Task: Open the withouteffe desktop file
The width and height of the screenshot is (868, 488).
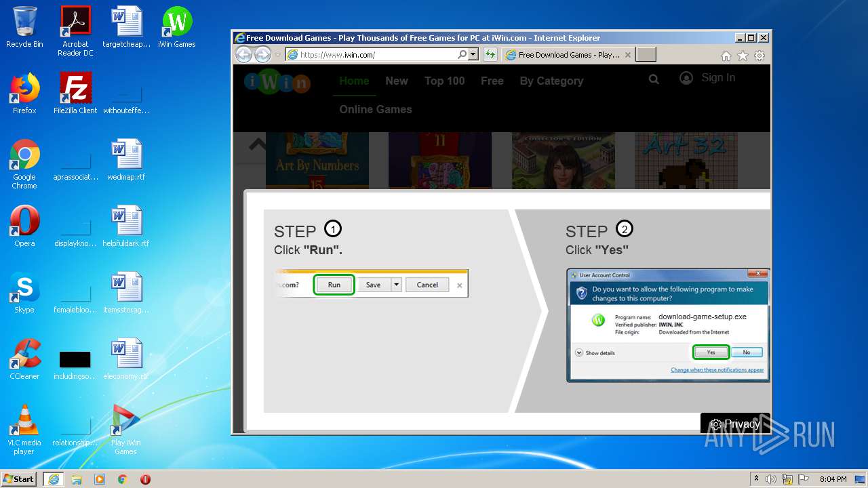Action: point(126,98)
